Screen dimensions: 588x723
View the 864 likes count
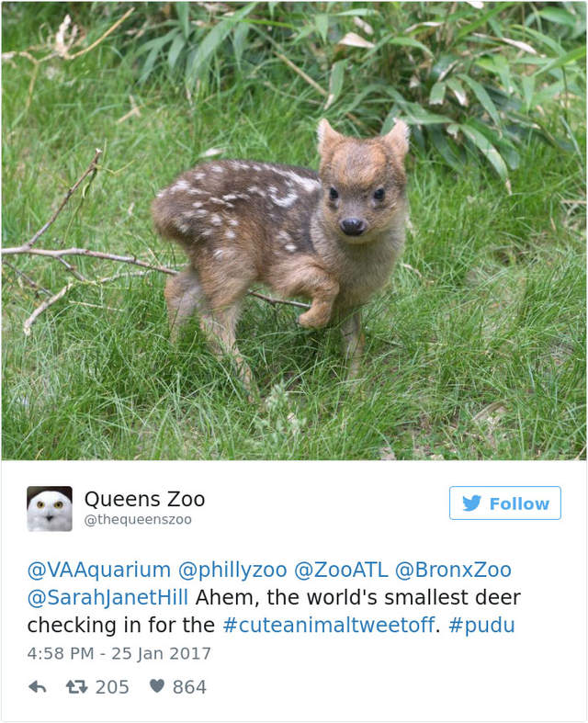(x=189, y=687)
